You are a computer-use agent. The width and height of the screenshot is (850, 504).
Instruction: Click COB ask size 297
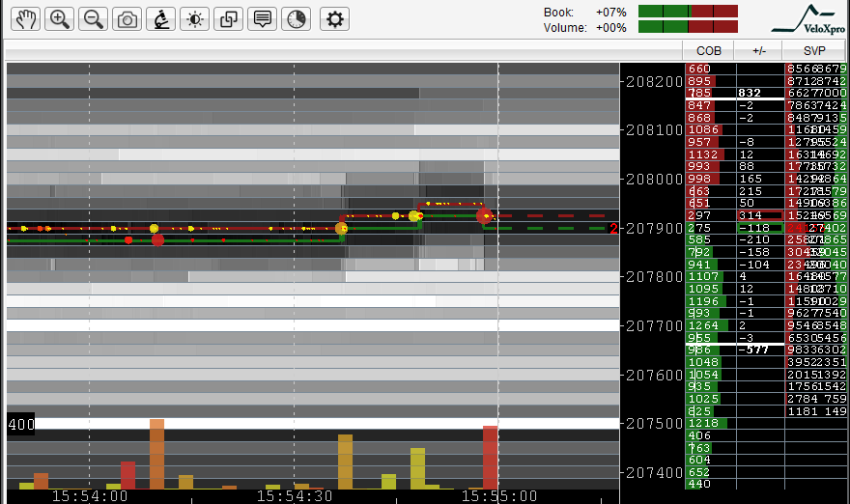[699, 216]
